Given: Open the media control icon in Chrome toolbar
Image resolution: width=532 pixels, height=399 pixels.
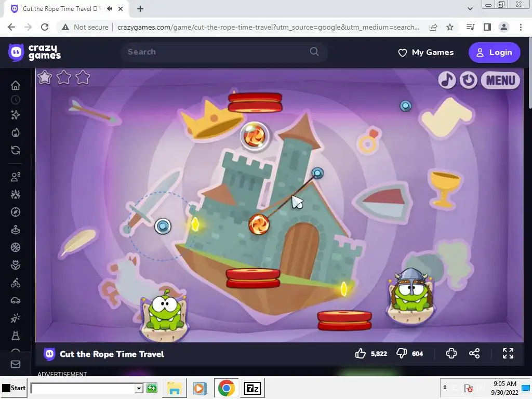Looking at the screenshot, I should coord(470,27).
